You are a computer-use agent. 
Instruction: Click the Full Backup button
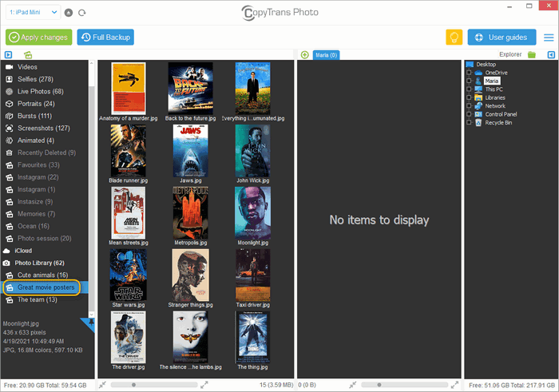coord(105,37)
